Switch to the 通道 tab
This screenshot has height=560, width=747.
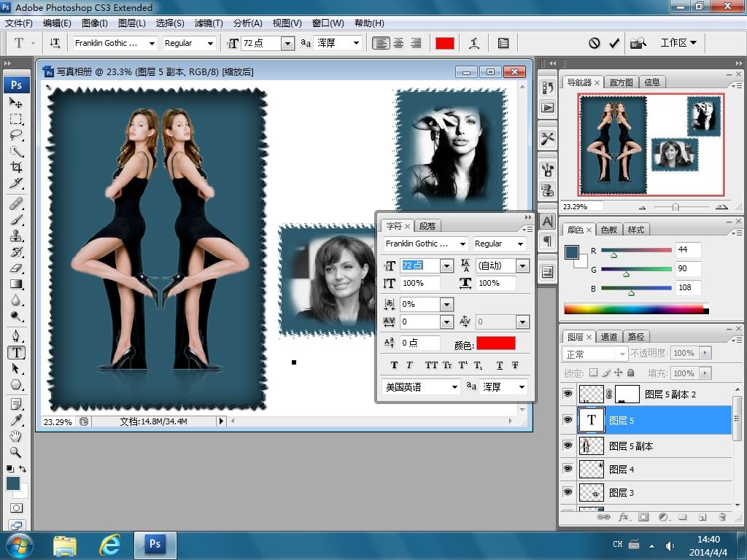point(609,337)
